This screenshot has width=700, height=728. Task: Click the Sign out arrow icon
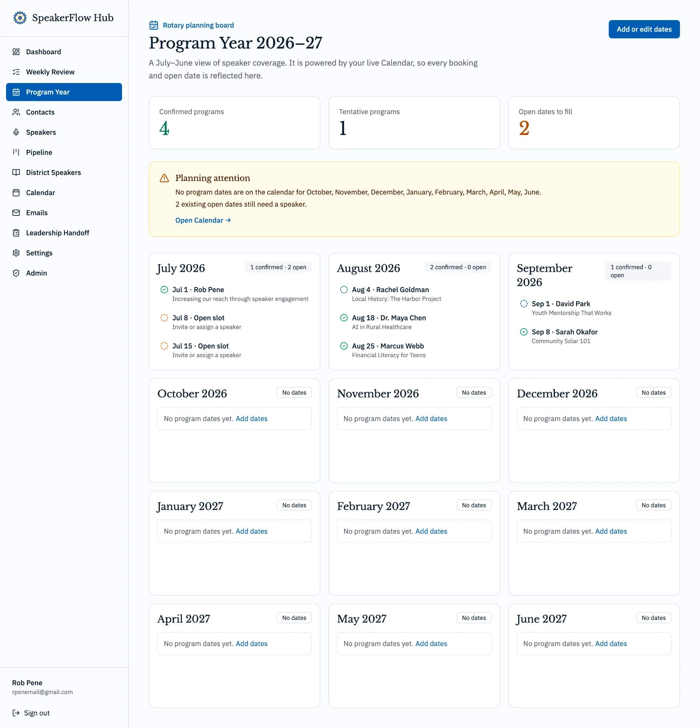(x=16, y=713)
